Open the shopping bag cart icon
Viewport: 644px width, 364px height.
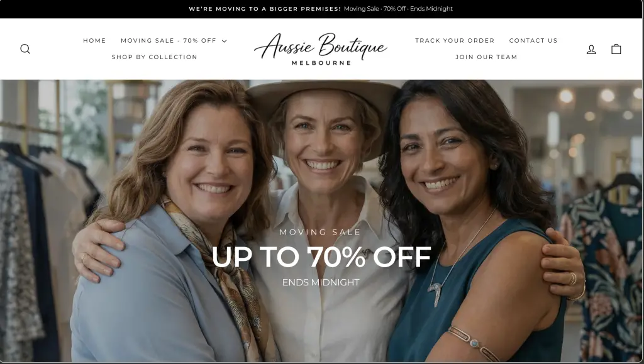[616, 49]
